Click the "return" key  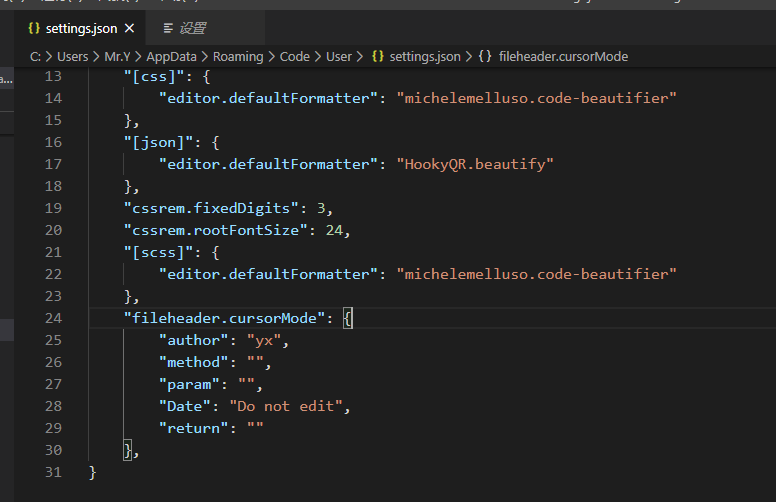[194, 428]
